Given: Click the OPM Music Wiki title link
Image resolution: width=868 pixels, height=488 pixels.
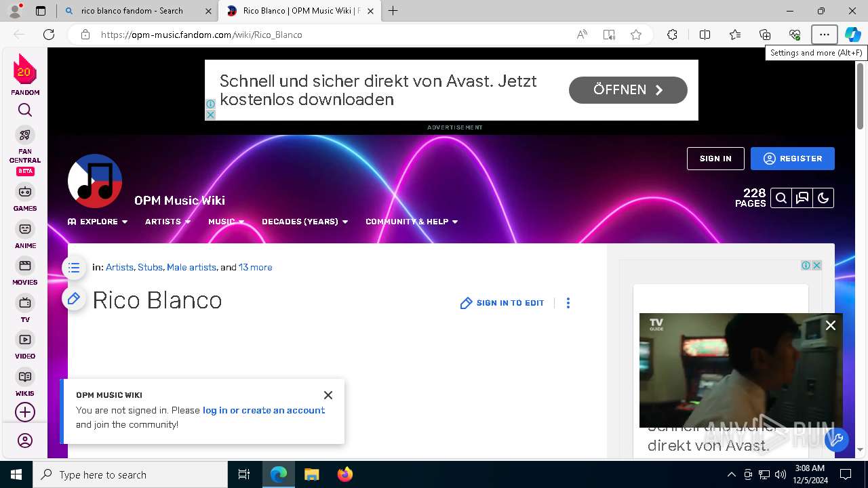Looking at the screenshot, I should (180, 201).
